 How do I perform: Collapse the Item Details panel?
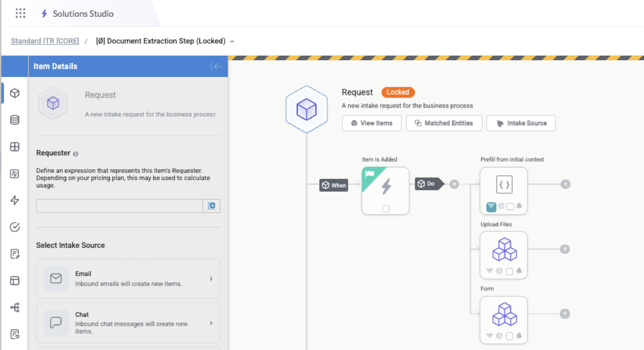click(x=217, y=66)
